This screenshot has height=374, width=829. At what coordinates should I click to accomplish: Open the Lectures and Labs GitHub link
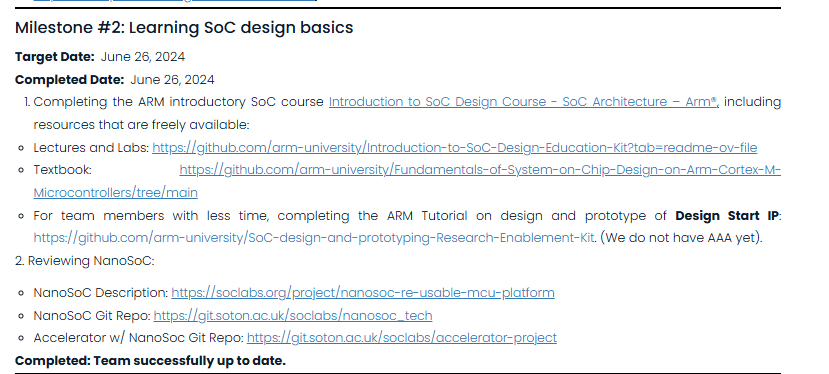[x=455, y=148]
